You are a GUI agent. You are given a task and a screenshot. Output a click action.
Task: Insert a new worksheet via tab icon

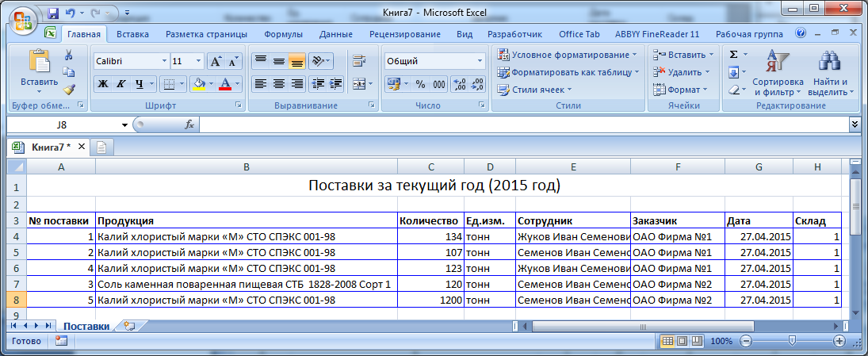[129, 326]
